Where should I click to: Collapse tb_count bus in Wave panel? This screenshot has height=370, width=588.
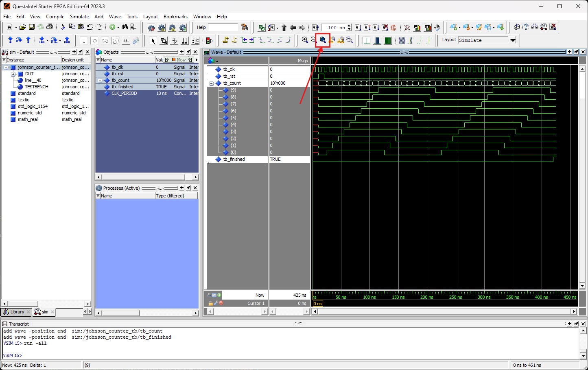tap(211, 83)
